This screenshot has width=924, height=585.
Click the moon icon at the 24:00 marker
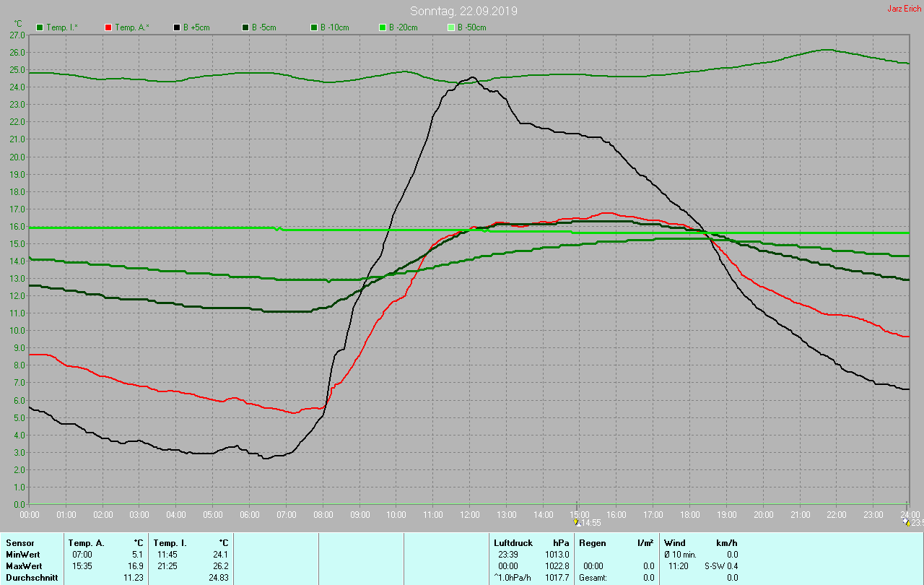click(907, 521)
